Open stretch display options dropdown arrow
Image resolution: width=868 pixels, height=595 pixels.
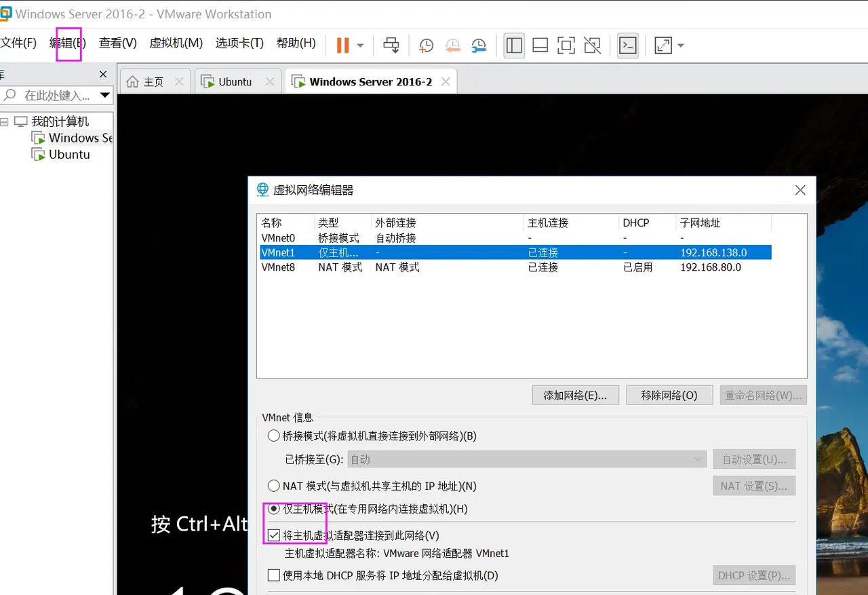pyautogui.click(x=680, y=45)
